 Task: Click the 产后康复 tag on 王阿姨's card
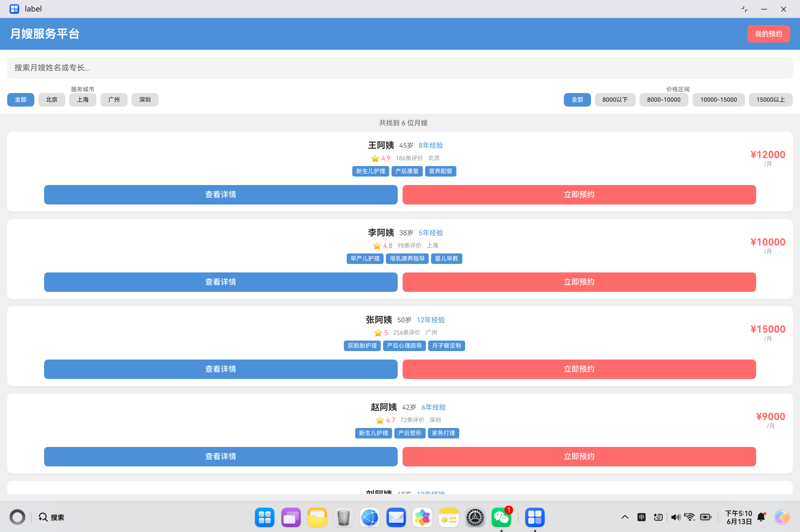click(407, 171)
